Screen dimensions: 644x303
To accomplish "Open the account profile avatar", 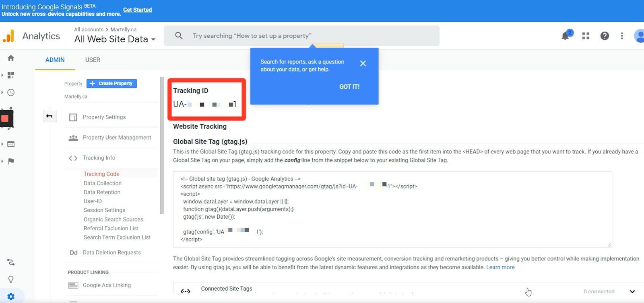I will pos(639,36).
